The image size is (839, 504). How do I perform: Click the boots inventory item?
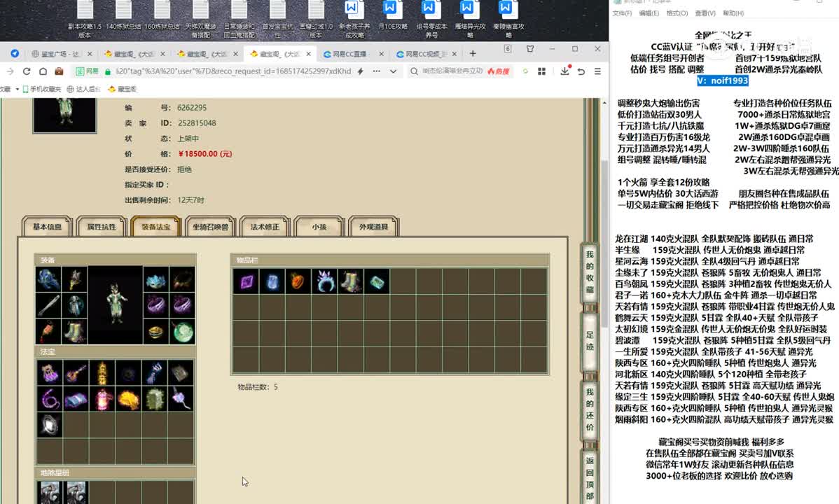pyautogui.click(x=351, y=281)
